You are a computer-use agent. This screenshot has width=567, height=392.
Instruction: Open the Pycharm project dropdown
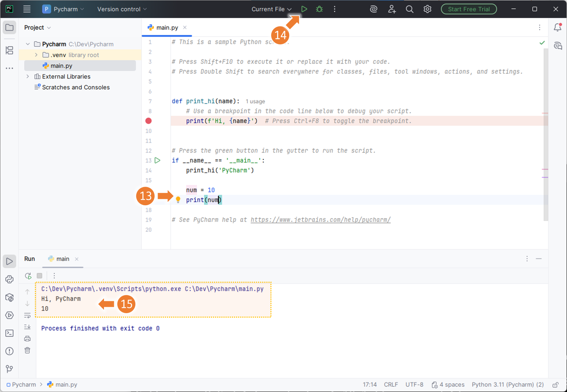pyautogui.click(x=63, y=9)
